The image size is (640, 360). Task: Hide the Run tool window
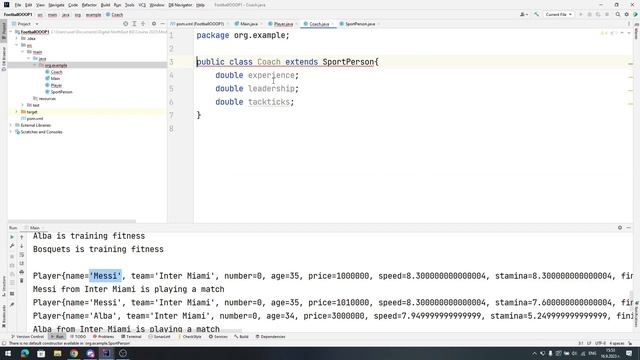(x=629, y=228)
